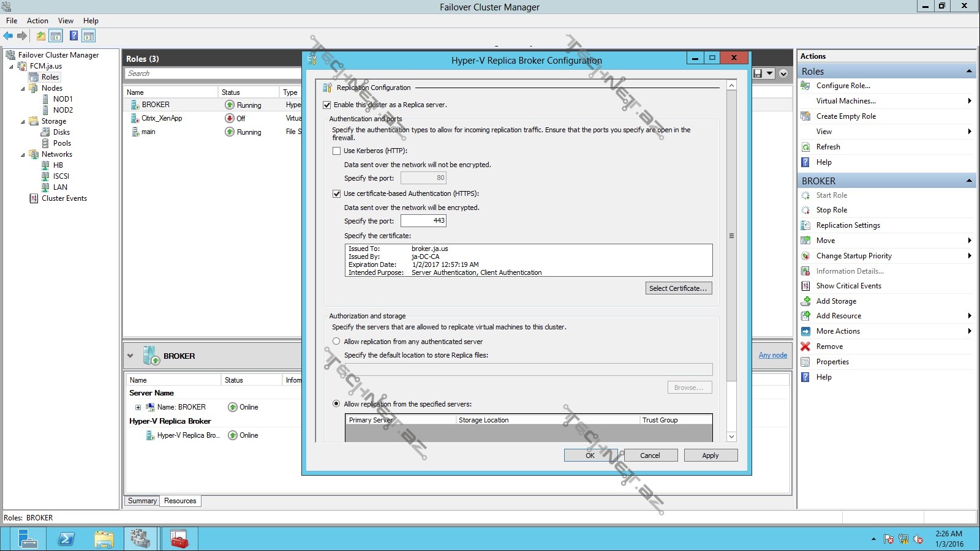Launch PowerShell from the taskbar
Screen dimensions: 980x551
click(x=66, y=539)
